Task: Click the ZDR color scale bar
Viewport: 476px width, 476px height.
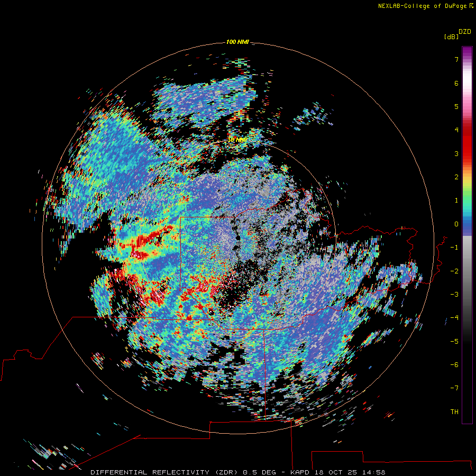Action: tap(467, 235)
